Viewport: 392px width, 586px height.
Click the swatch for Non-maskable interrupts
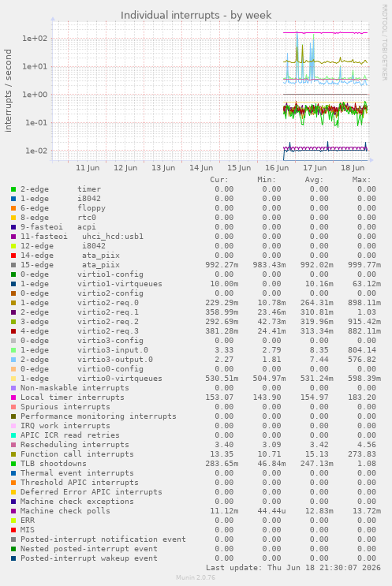click(x=13, y=388)
